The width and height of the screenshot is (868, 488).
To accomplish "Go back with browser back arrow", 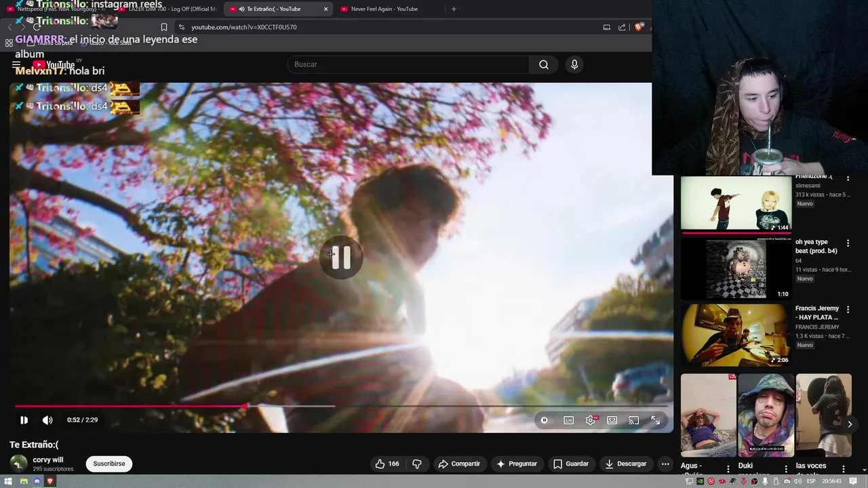I will [10, 27].
